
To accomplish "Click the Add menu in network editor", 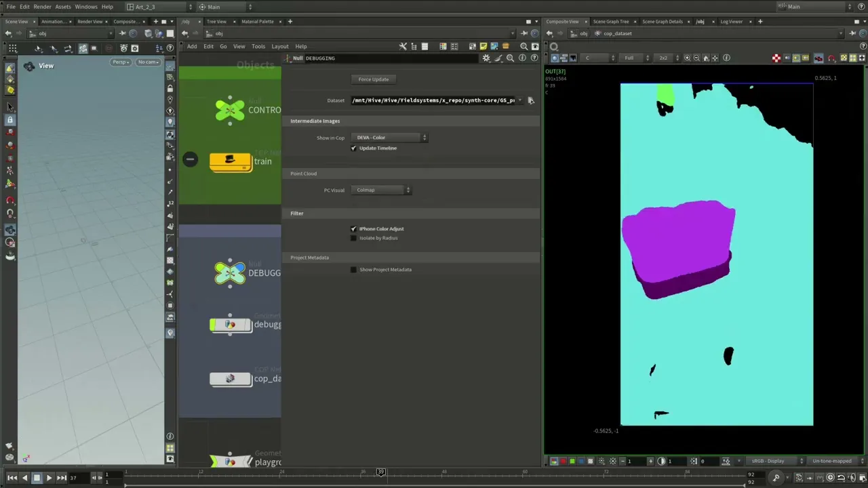I will pyautogui.click(x=192, y=47).
